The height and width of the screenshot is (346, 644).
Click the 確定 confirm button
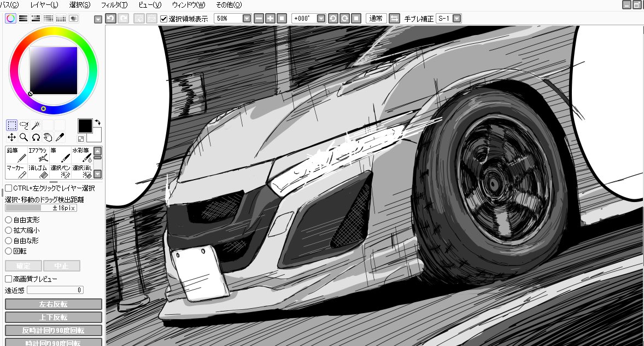[24, 266]
